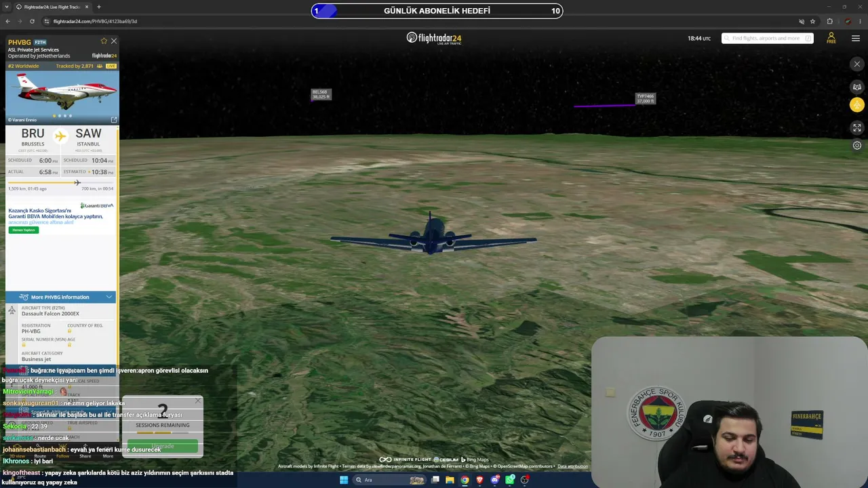View the Falcon aircraft photo
868x488 pixels.
tap(62, 98)
